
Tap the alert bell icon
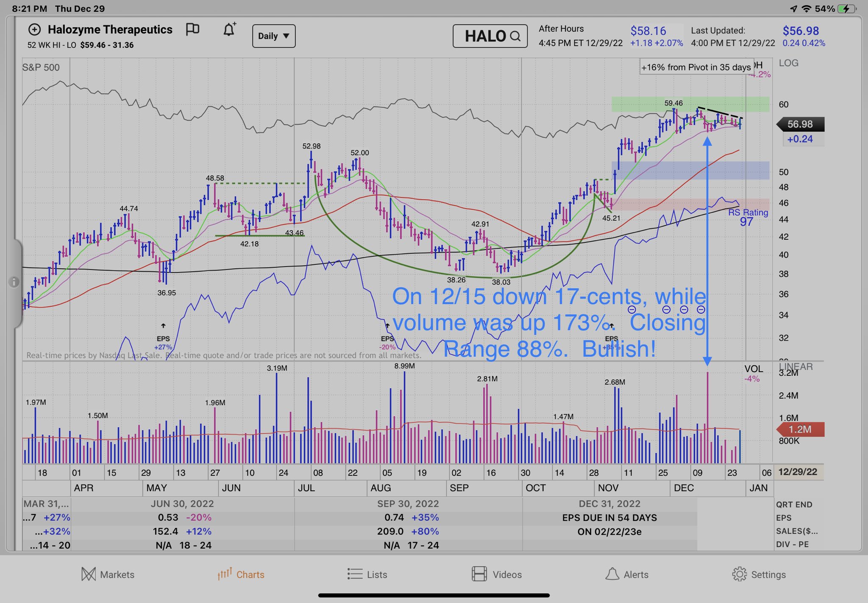pos(229,30)
